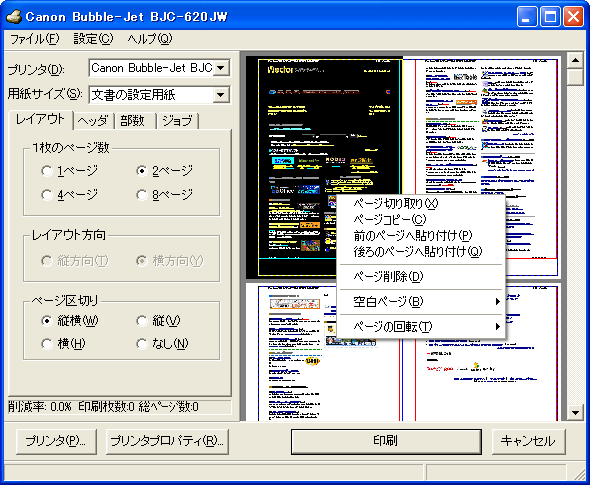
Task: Choose ページ切り取り(X) from context menu
Action: [421, 204]
